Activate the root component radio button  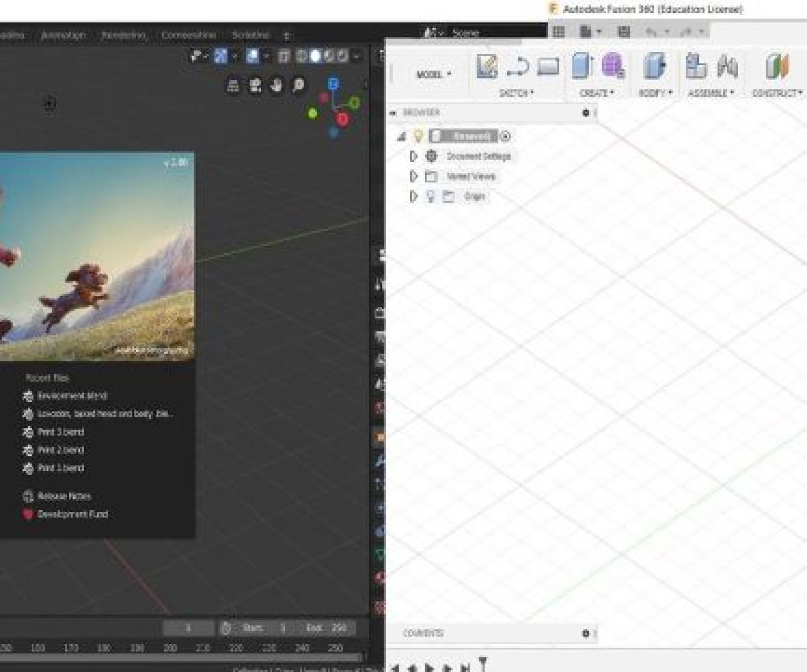(505, 136)
